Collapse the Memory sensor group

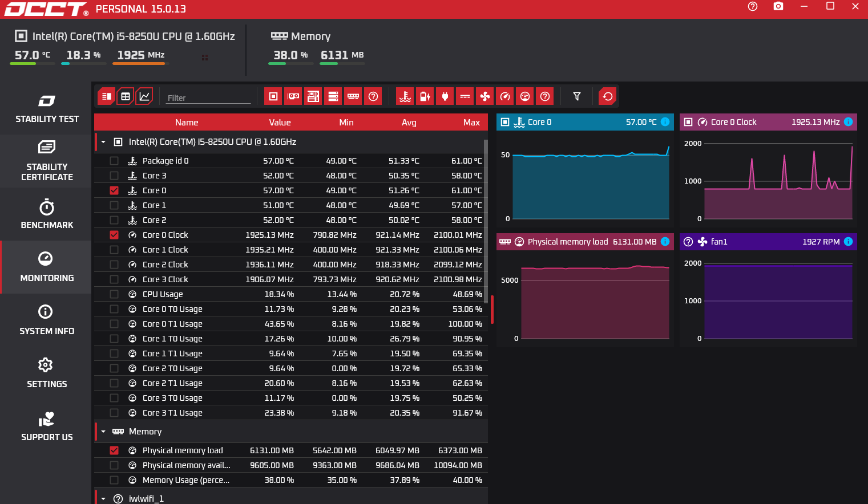point(103,432)
